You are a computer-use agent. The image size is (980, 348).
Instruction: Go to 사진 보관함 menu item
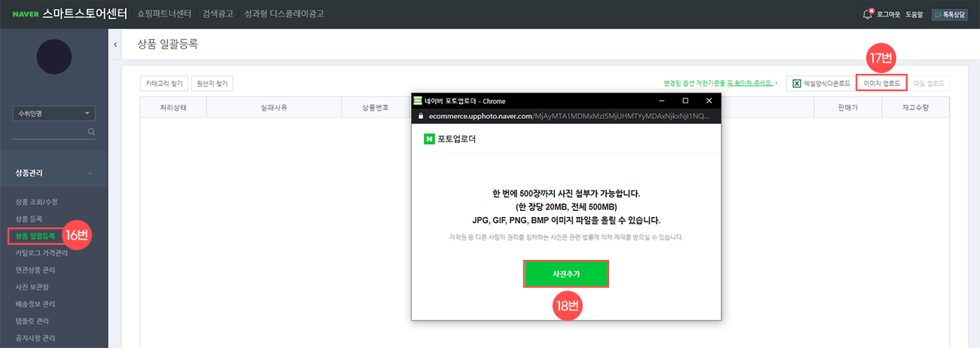click(x=35, y=287)
